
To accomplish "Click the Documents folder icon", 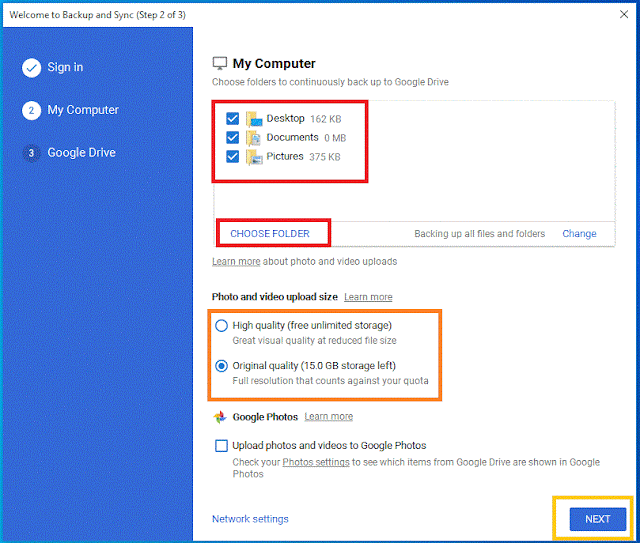I will [253, 138].
